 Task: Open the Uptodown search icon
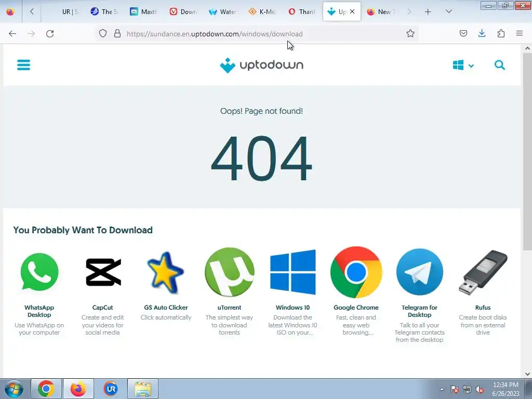[499, 65]
